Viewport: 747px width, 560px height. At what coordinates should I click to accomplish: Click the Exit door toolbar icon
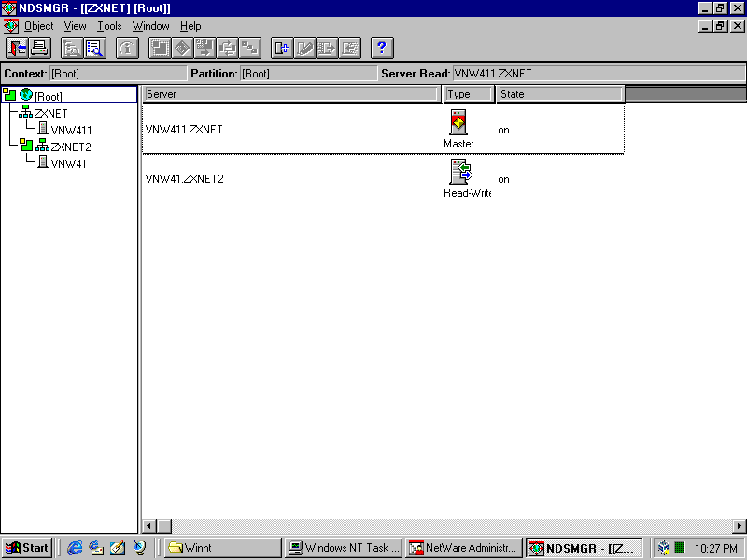17,49
